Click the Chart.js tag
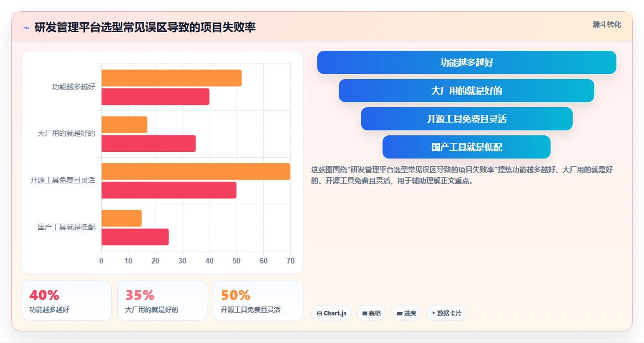The image size is (644, 343). point(332,313)
